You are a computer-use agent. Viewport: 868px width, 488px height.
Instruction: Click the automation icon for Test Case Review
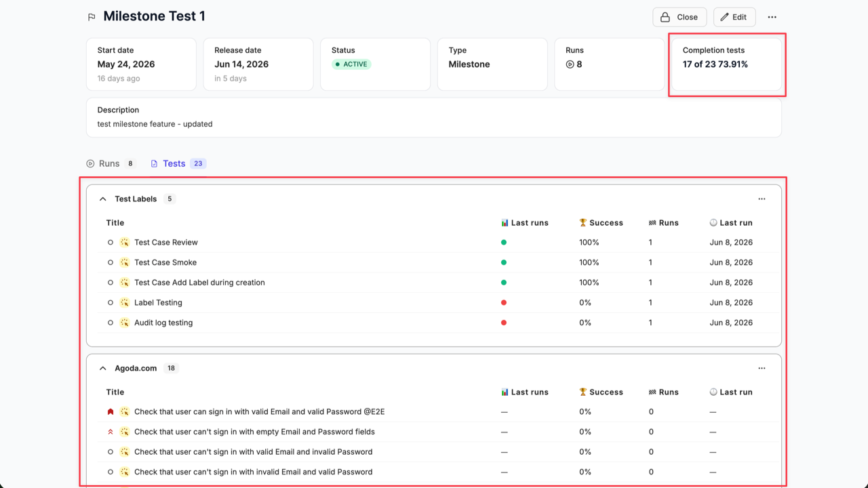125,242
